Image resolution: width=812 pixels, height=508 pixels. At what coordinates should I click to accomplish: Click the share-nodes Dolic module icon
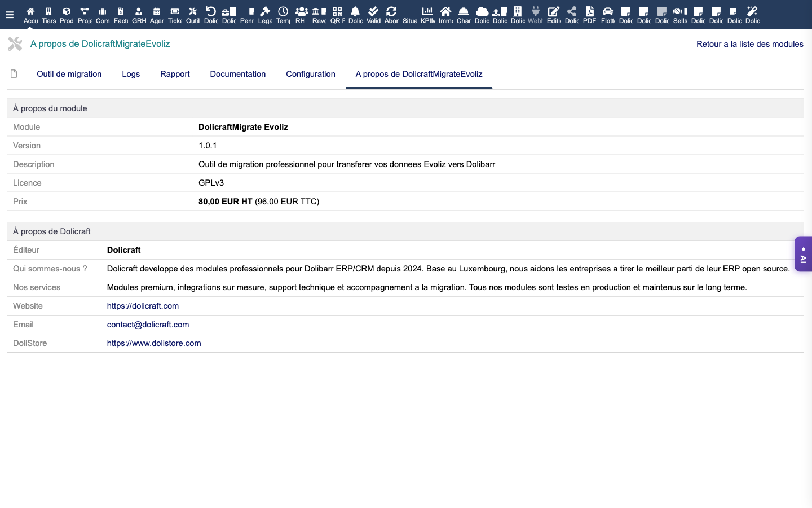572,11
